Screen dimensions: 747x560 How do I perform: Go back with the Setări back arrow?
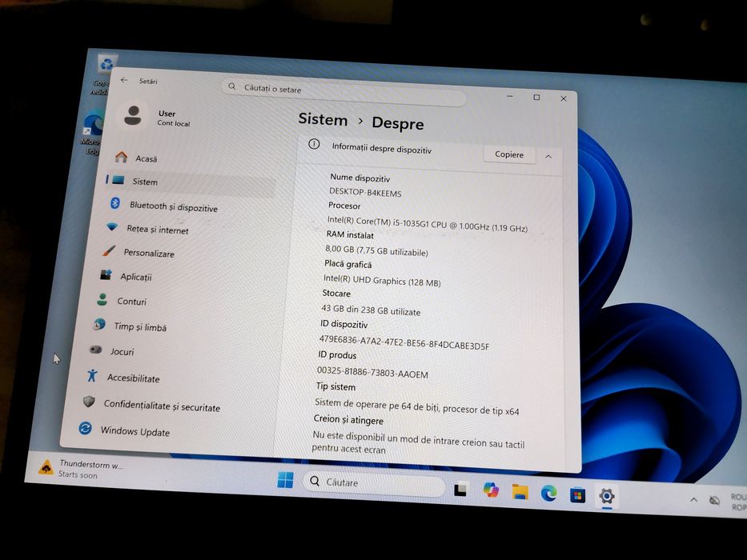click(124, 80)
